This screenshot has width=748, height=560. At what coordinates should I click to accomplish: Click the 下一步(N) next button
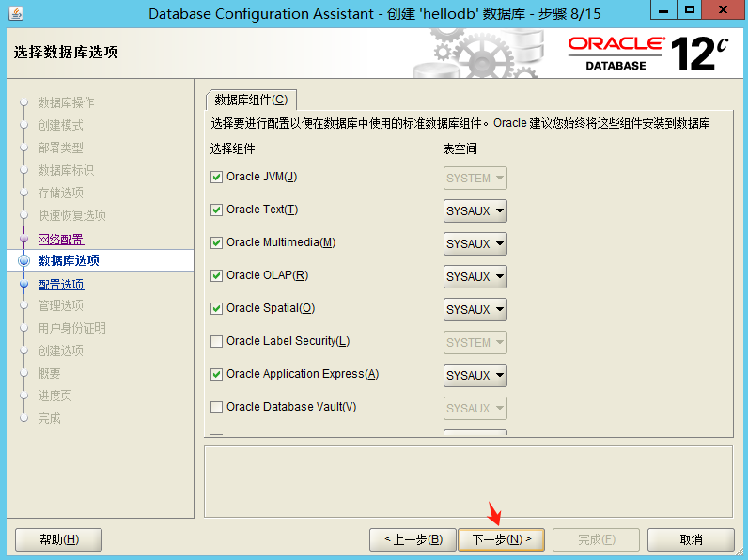[502, 539]
